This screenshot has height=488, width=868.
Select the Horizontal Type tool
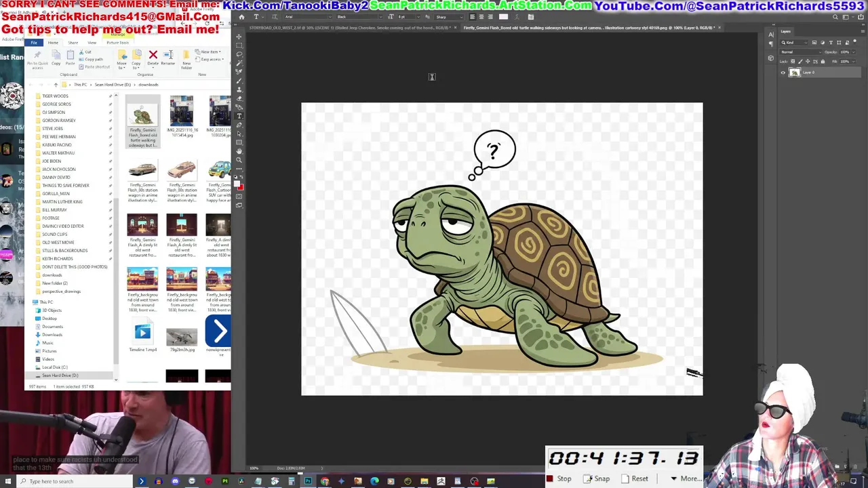[239, 116]
